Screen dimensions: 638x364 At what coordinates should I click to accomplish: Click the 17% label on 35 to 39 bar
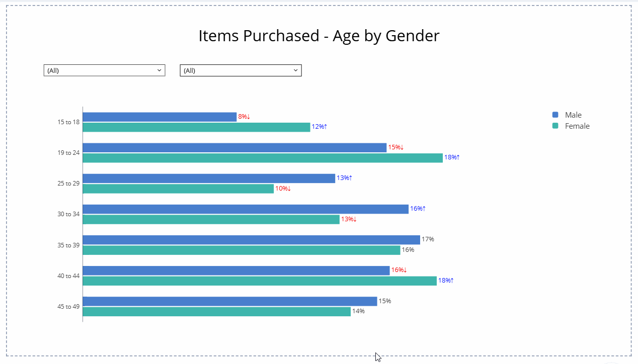(x=428, y=239)
